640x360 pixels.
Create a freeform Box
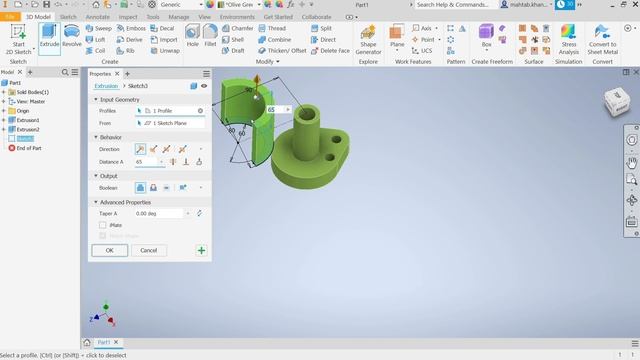[486, 36]
